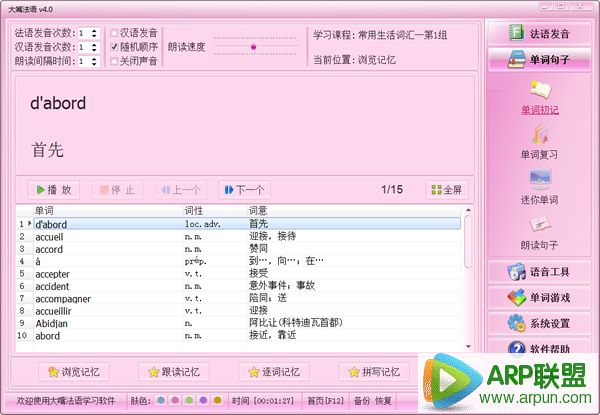Screen dimensions: 600x415
Task: Open 单词初记 (first-time word learning) icon
Action: (x=539, y=95)
